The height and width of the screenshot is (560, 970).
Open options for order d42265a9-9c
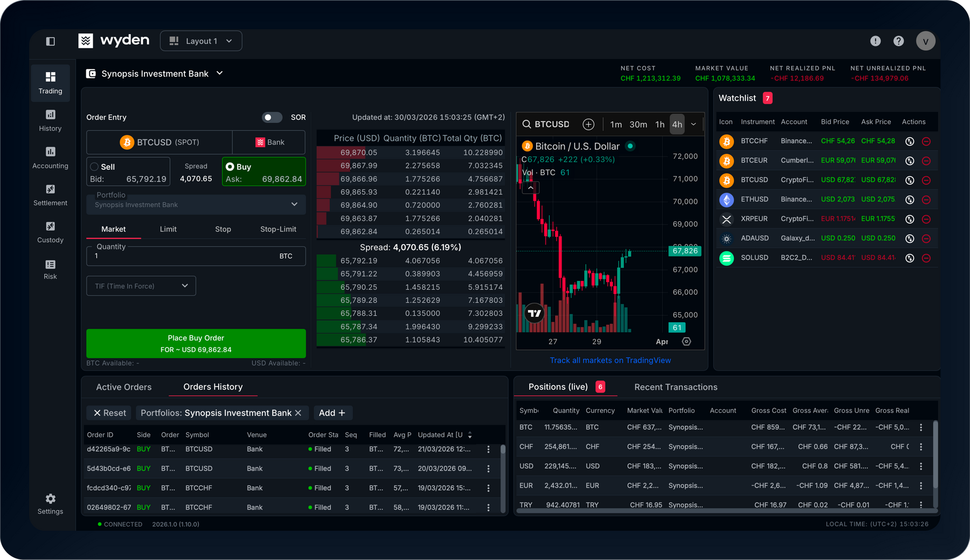(489, 449)
